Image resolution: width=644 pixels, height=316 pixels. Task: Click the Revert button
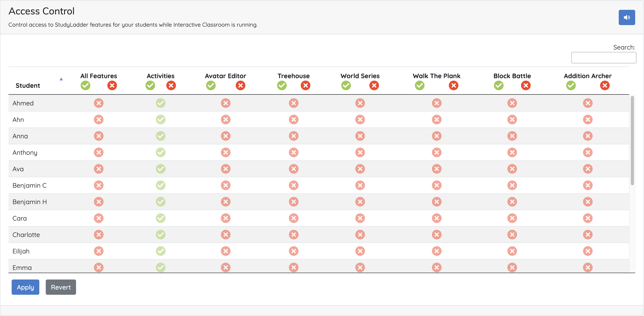click(61, 287)
